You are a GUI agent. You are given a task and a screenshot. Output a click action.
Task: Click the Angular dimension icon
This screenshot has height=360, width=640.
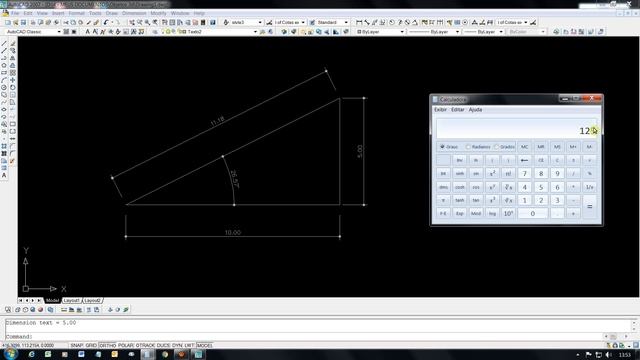[415, 22]
